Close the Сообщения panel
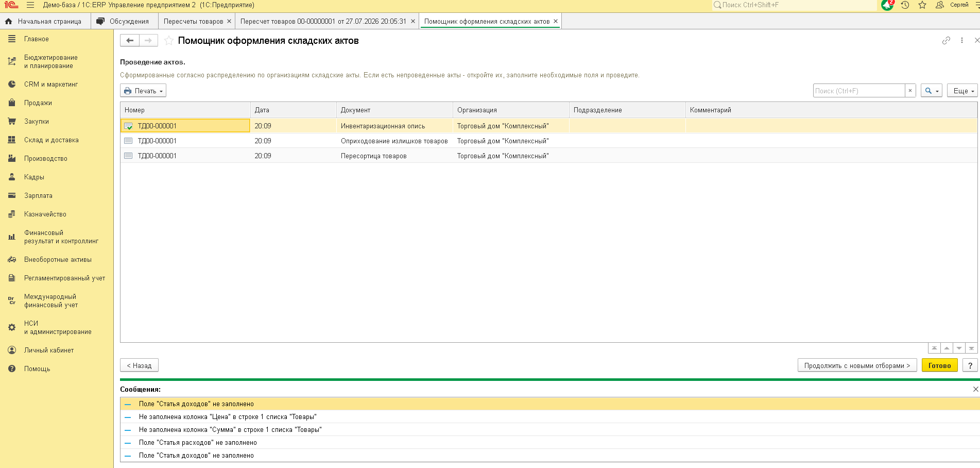This screenshot has width=980, height=468. click(975, 390)
